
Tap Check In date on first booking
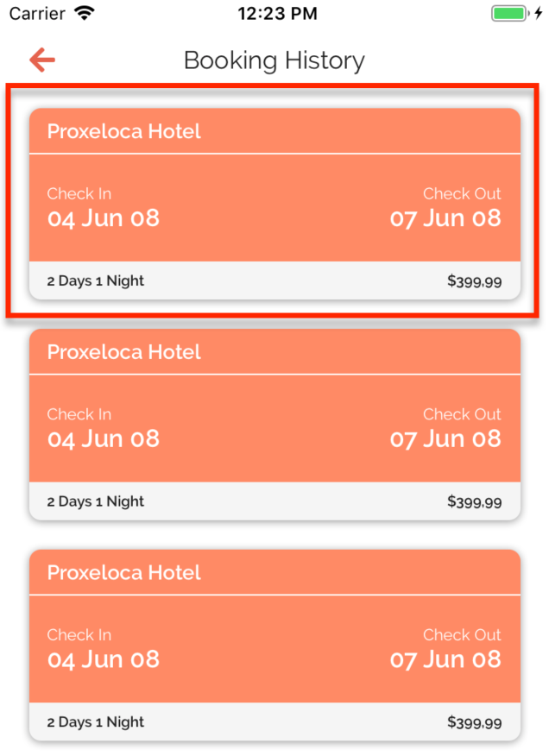pos(103,218)
